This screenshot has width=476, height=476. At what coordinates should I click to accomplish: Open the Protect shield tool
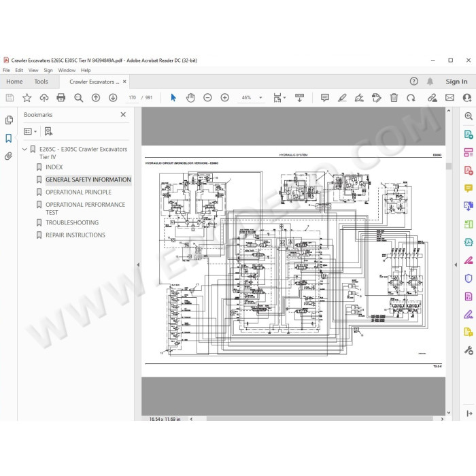(x=468, y=278)
